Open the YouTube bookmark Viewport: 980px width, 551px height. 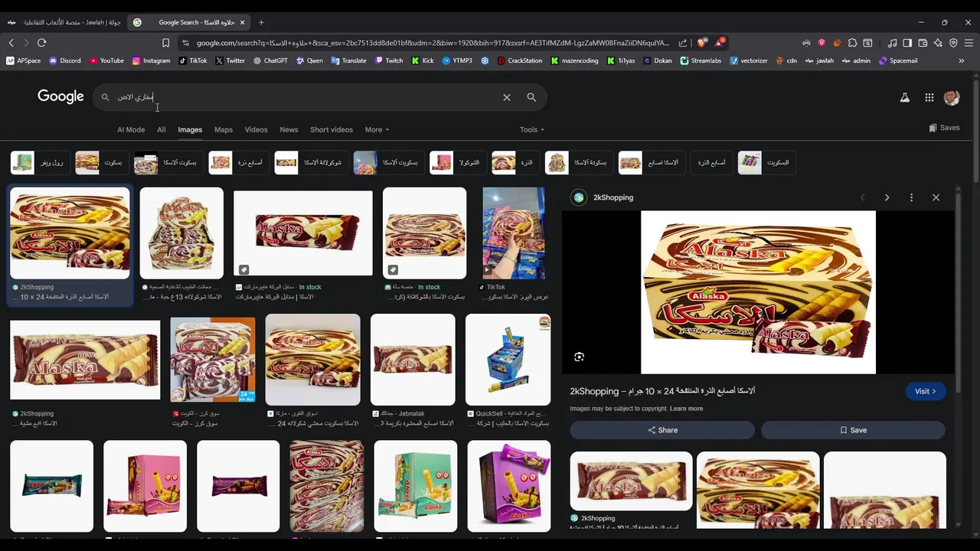[x=106, y=60]
